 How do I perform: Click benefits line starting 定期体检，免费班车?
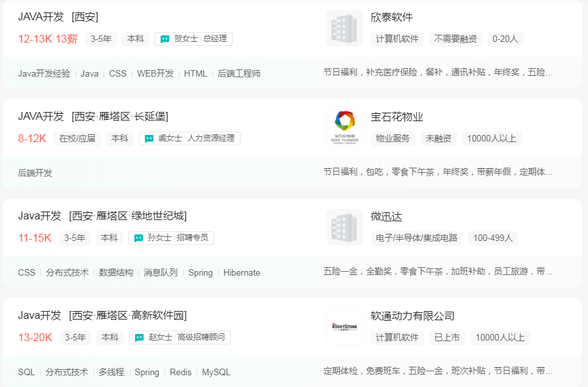coord(438,371)
